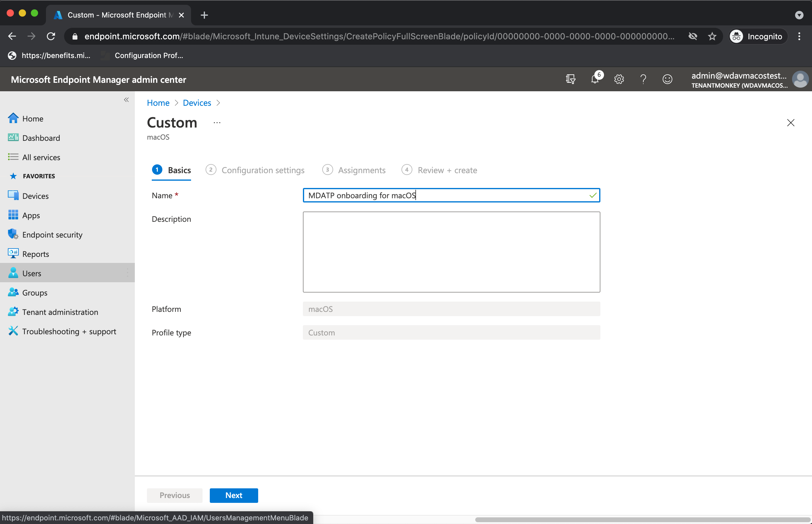This screenshot has height=524, width=812.
Task: Open the Custom blade ellipsis menu
Action: (217, 123)
